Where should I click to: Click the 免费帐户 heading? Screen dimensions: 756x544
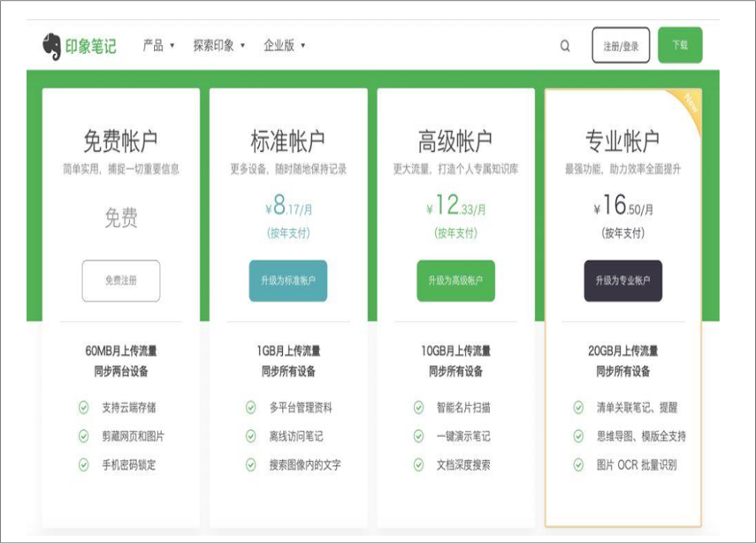coord(120,141)
